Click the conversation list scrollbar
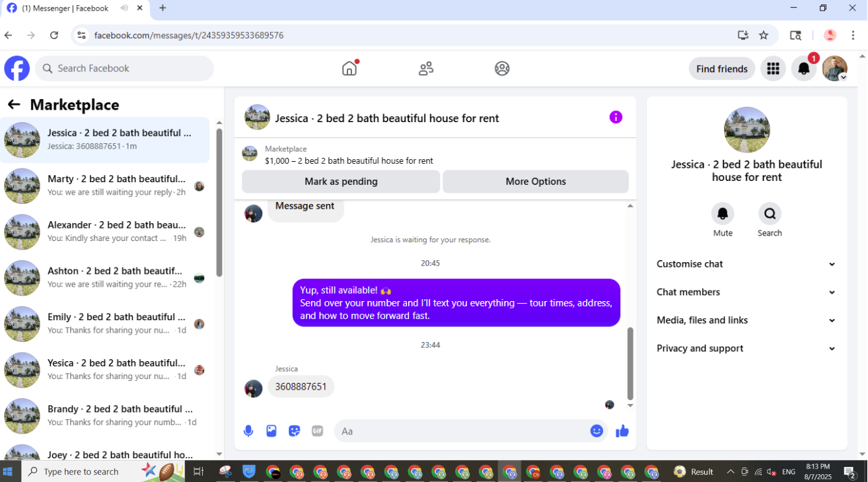 pos(219,203)
